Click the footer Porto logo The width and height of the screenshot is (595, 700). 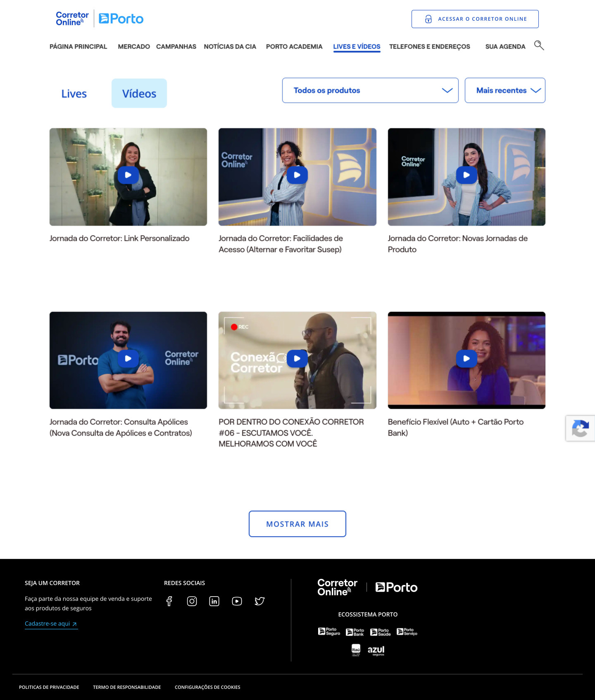tap(396, 587)
